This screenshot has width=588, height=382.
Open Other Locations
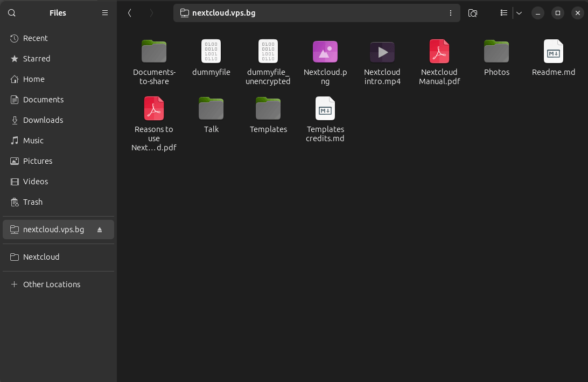pos(58,284)
